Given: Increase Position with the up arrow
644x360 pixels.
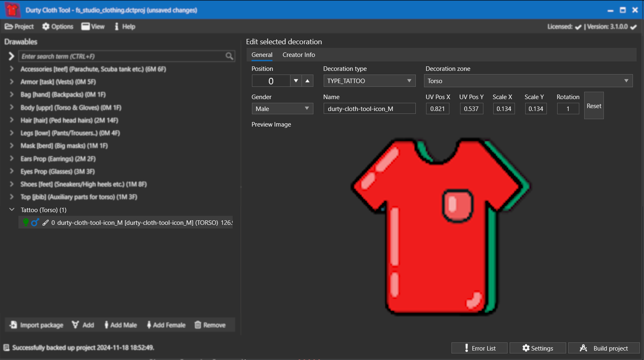Looking at the screenshot, I should pos(307,81).
